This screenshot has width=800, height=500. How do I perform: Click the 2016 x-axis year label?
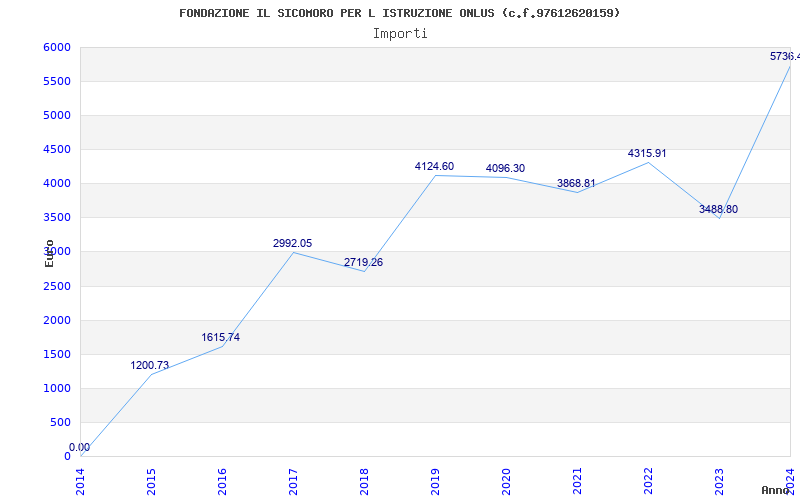pyautogui.click(x=222, y=482)
